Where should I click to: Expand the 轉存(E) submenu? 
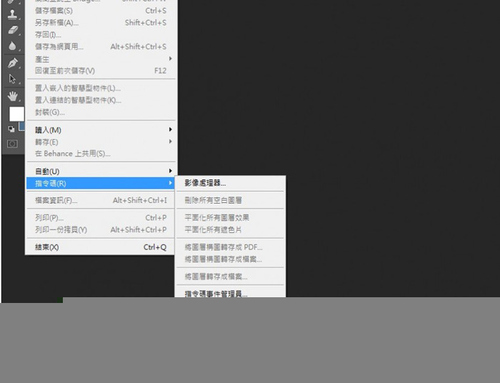coord(101,142)
